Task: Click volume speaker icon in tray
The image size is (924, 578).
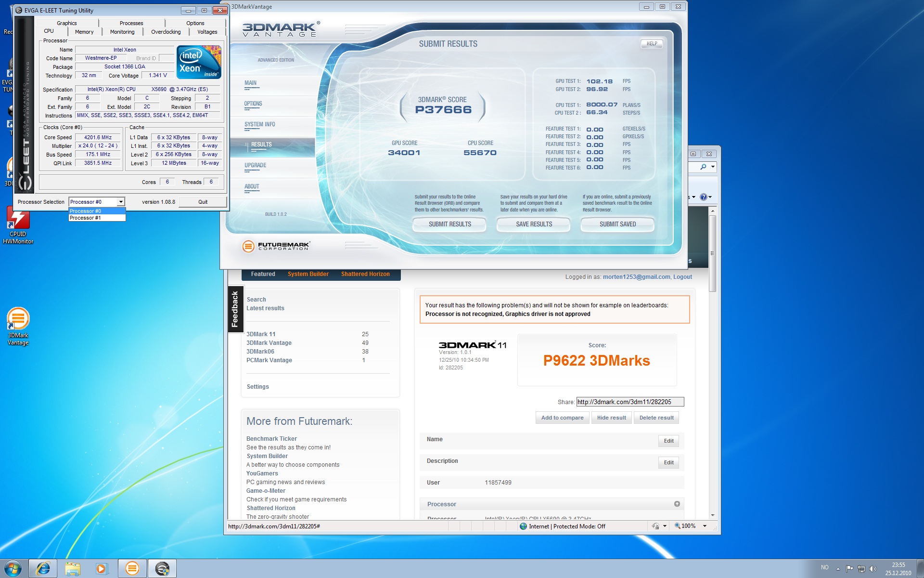Action: point(873,568)
